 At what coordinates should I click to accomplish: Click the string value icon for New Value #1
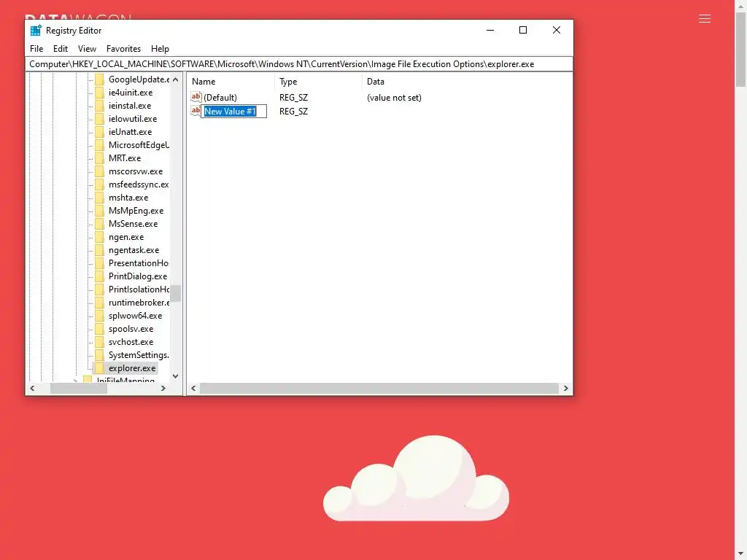[x=196, y=111]
